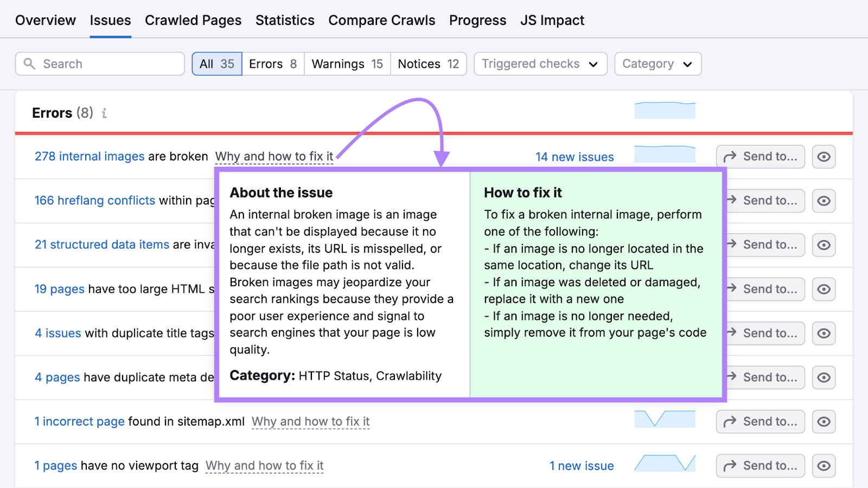Screen dimensions: 868x488
Task: Toggle eye icon for duplicate meta descriptions row
Action: pyautogui.click(x=824, y=378)
